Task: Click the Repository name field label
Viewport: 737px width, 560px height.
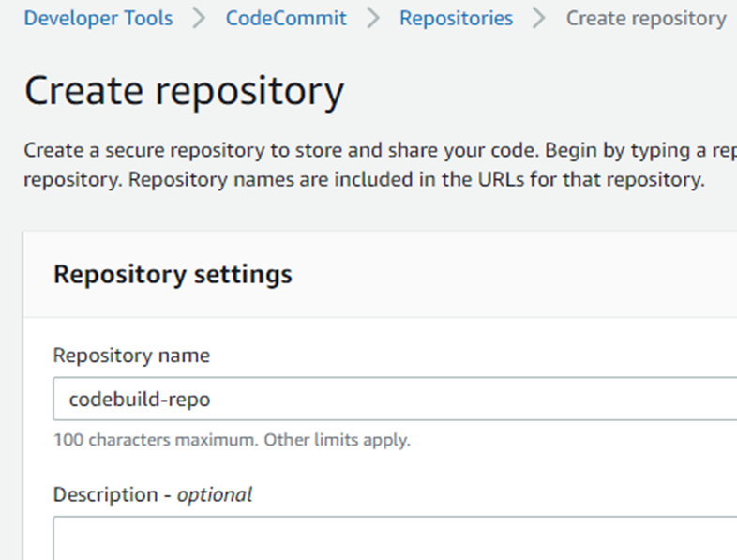Action: pyautogui.click(x=131, y=356)
